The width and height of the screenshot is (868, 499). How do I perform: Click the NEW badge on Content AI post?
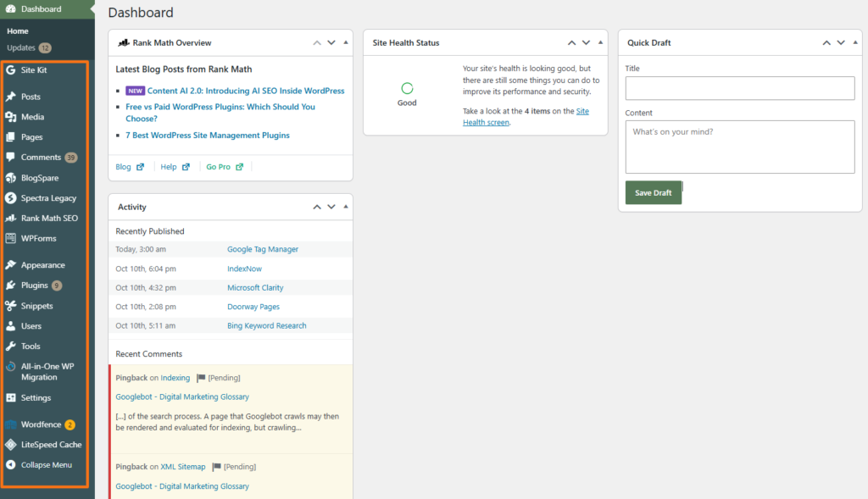click(135, 91)
